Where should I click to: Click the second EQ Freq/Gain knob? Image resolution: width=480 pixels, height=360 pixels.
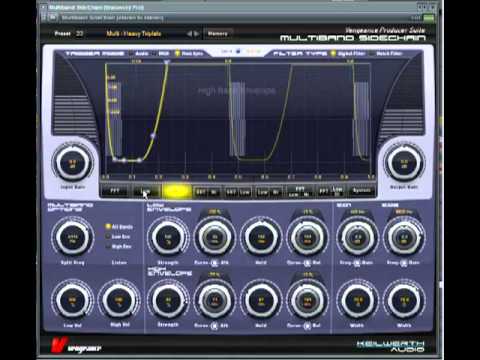[x=404, y=238]
